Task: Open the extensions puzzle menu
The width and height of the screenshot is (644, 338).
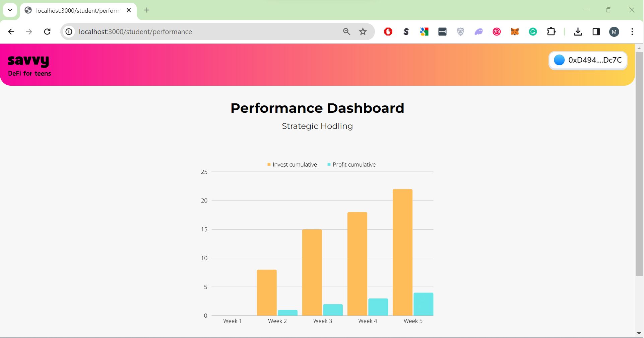Action: pos(551,31)
